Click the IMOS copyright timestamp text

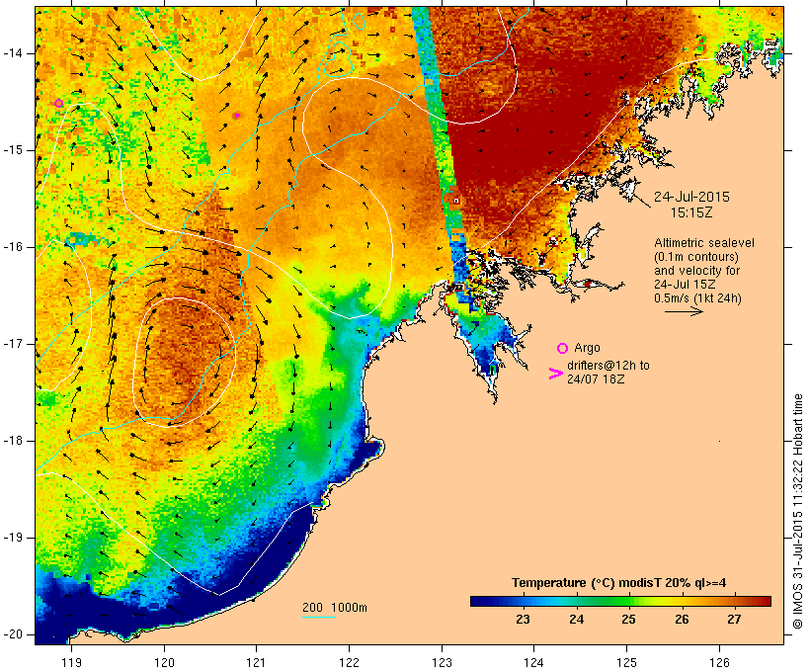point(797,511)
